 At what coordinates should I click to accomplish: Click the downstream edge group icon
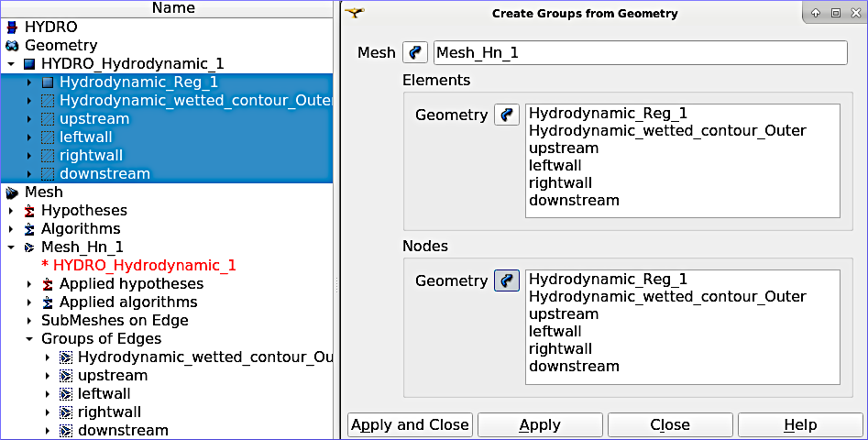pos(66,431)
